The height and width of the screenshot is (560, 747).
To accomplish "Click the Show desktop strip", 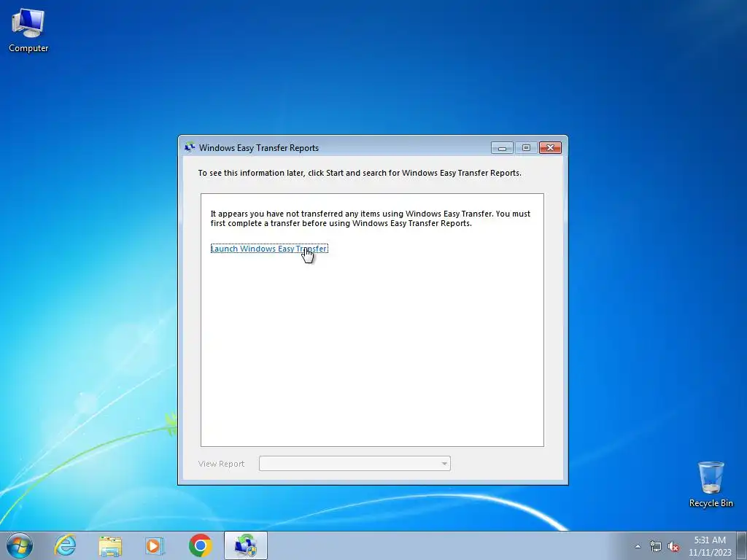I will pyautogui.click(x=742, y=545).
